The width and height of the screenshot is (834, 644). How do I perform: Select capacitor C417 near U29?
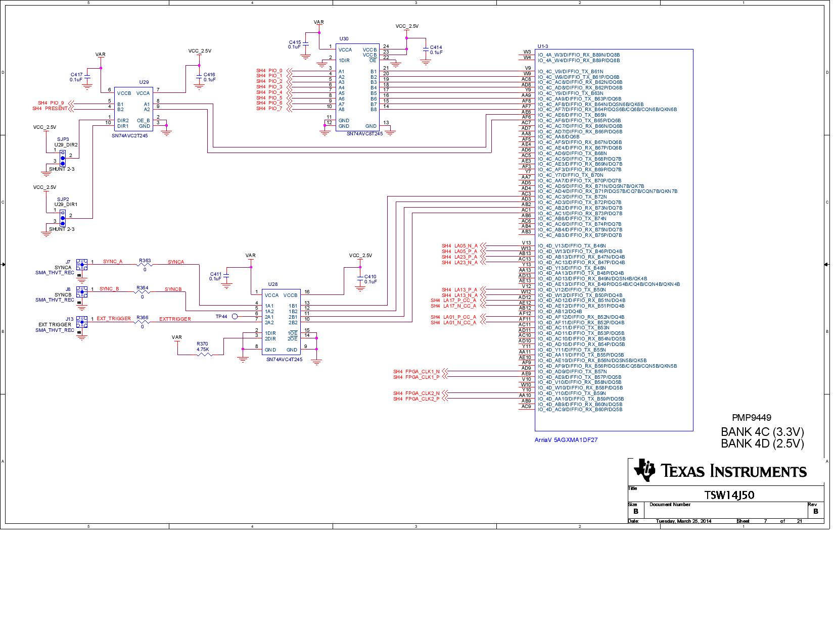87,77
